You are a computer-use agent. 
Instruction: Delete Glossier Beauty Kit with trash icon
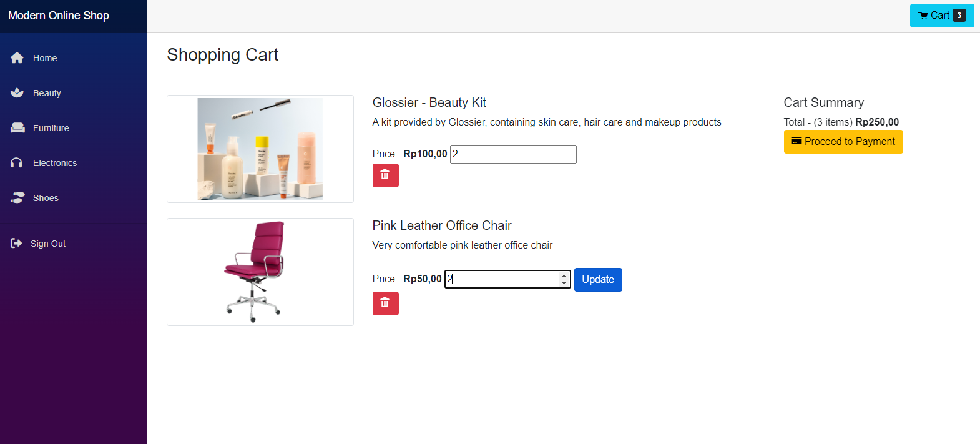(x=385, y=175)
